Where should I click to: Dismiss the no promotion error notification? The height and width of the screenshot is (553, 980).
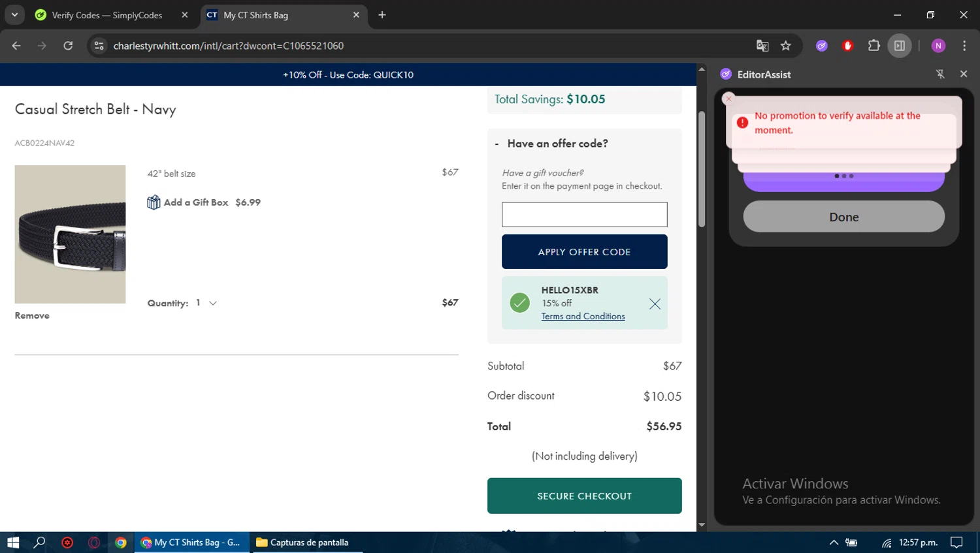pos(729,99)
